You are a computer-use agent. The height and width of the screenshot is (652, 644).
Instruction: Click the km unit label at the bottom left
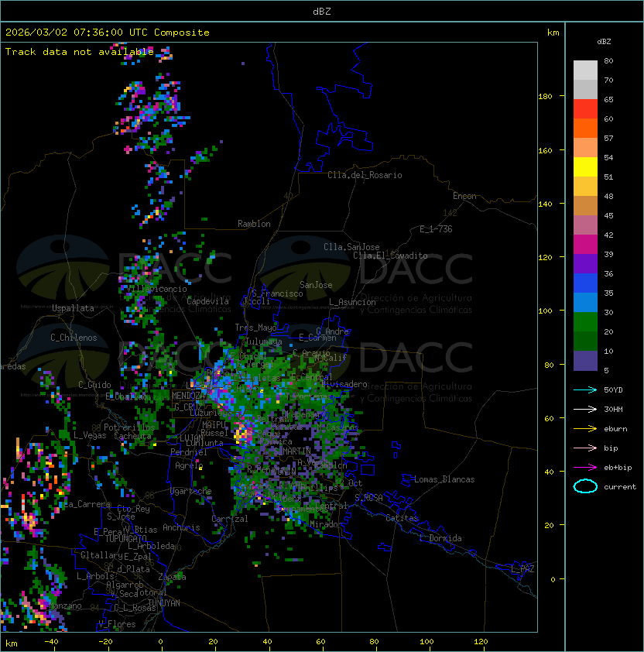[12, 643]
